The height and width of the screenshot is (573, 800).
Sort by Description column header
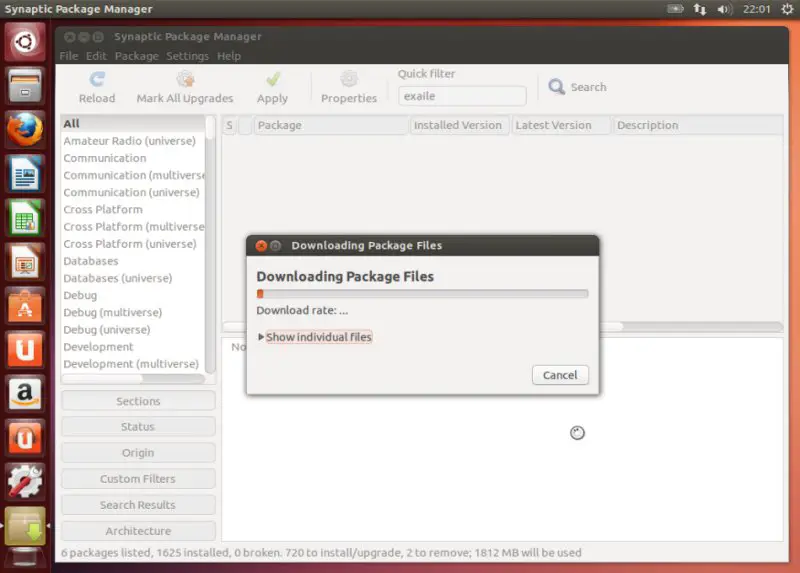pyautogui.click(x=697, y=125)
